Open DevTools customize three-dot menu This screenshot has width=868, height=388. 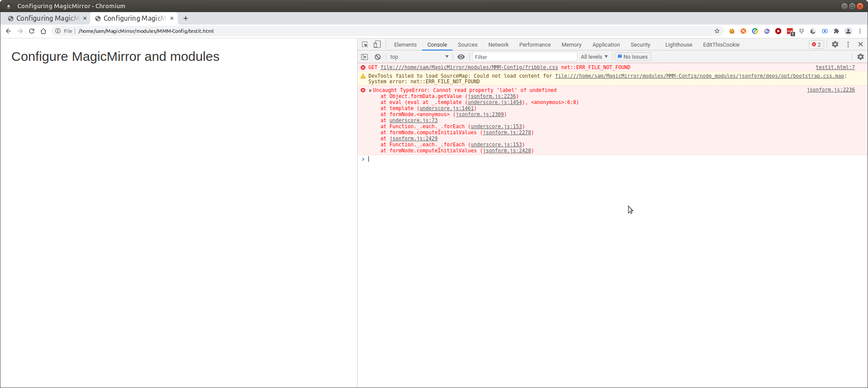[x=848, y=44]
